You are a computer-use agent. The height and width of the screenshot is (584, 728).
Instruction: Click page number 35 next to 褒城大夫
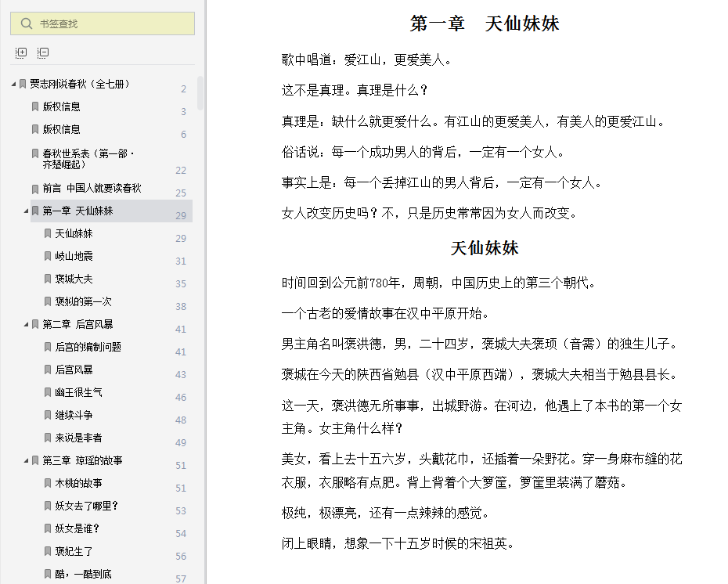181,284
